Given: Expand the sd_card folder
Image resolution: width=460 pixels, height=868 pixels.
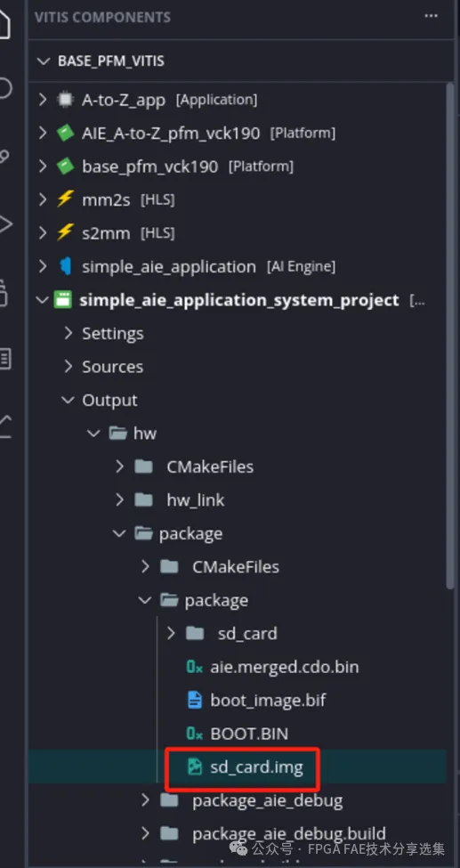Looking at the screenshot, I should 171,633.
